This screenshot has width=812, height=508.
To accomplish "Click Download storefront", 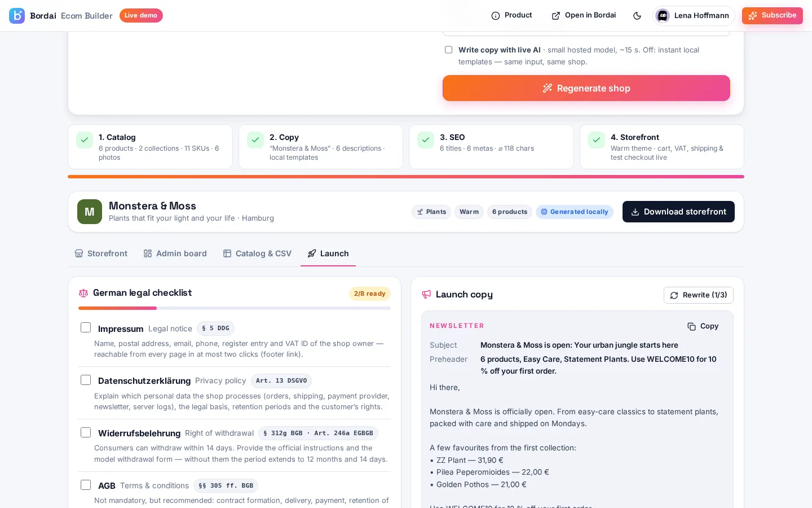I will click(678, 212).
